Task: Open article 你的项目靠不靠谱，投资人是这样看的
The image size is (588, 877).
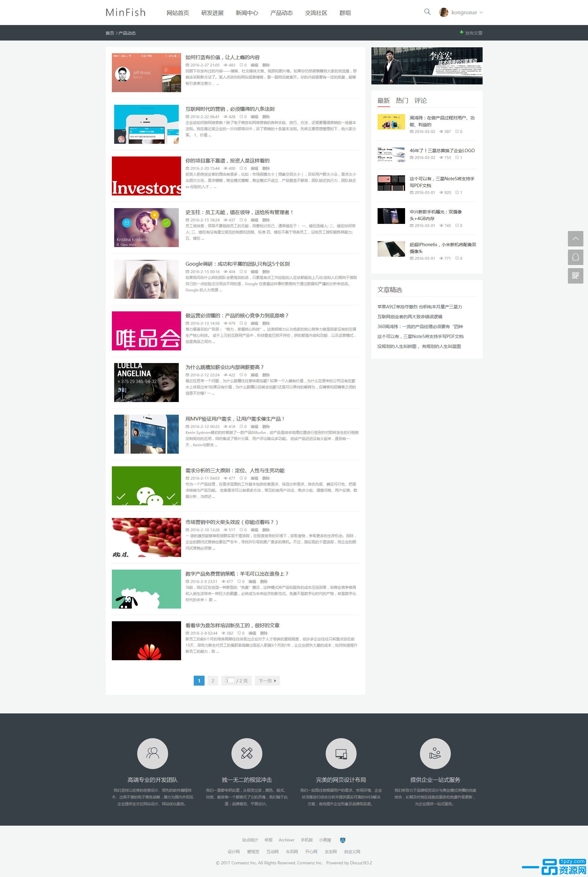Action: 227,160
